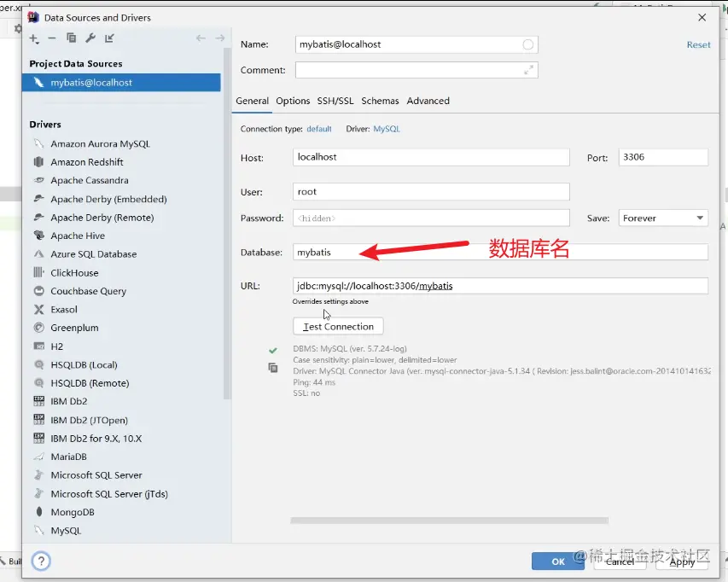Click the Cancel button
The width and height of the screenshot is (728, 582).
pos(620,562)
